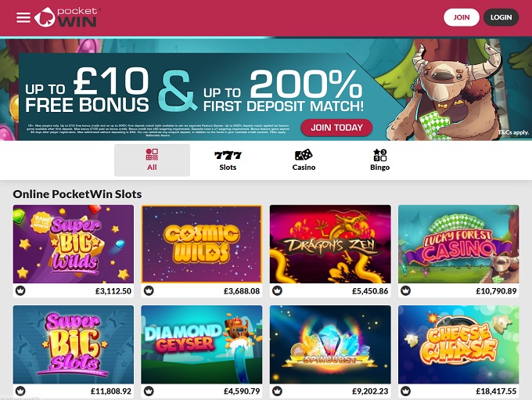Click the PocketWin logo
This screenshot has width=532, height=400.
(x=66, y=17)
